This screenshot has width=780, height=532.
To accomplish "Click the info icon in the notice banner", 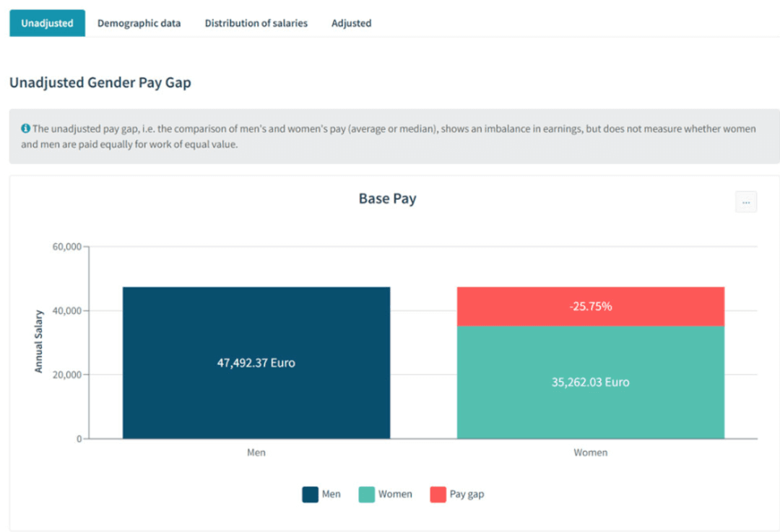I will (26, 128).
